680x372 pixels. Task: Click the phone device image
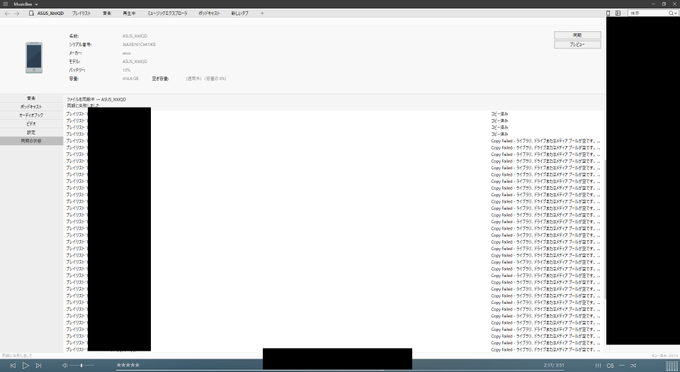[x=34, y=57]
